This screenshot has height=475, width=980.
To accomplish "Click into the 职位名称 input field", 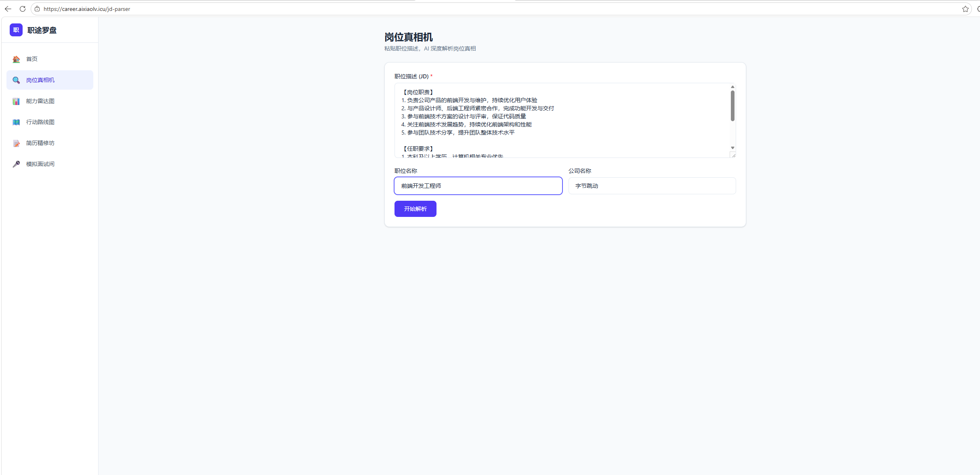I will (x=478, y=186).
